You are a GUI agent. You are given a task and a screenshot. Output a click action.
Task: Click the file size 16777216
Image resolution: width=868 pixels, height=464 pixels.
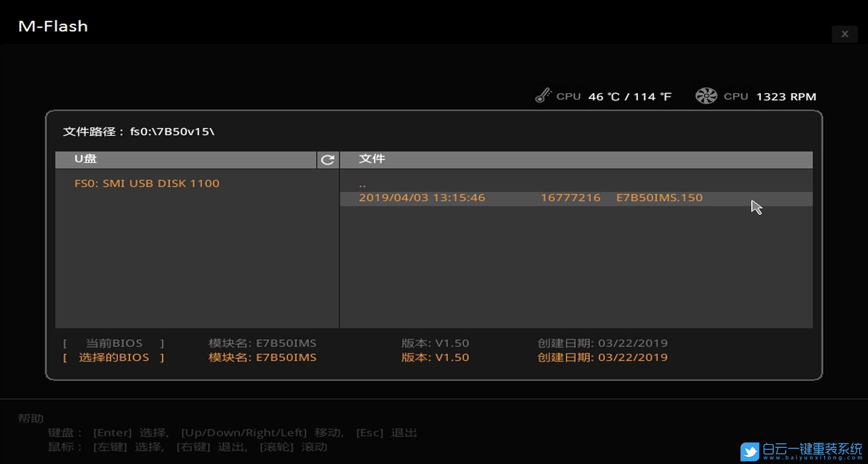(x=570, y=198)
